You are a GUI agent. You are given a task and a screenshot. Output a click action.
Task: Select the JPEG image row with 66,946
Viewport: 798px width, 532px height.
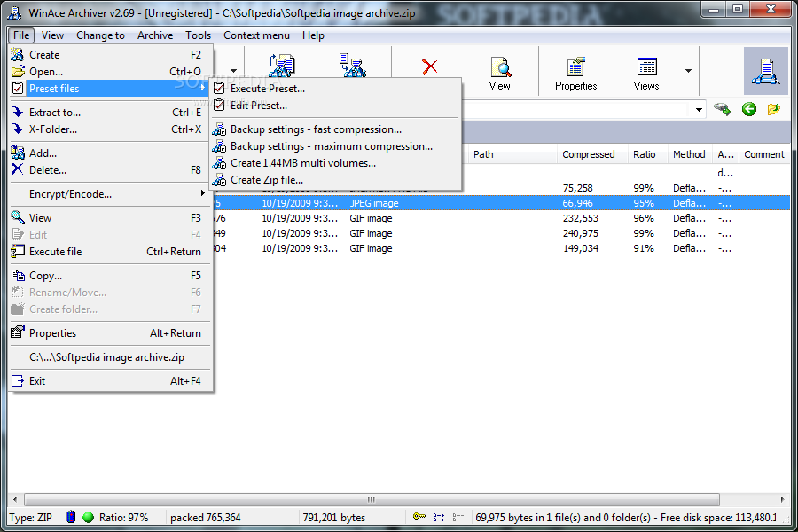[x=501, y=203]
